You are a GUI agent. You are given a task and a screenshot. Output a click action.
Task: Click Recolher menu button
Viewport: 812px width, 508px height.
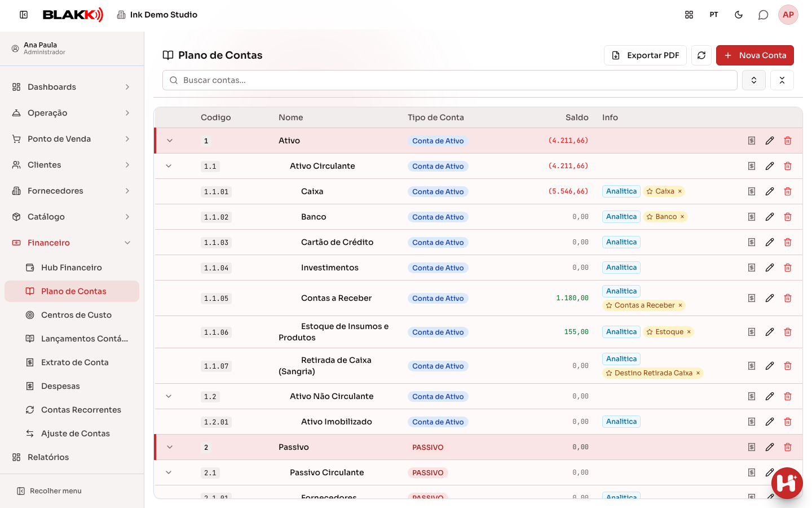tap(50, 491)
